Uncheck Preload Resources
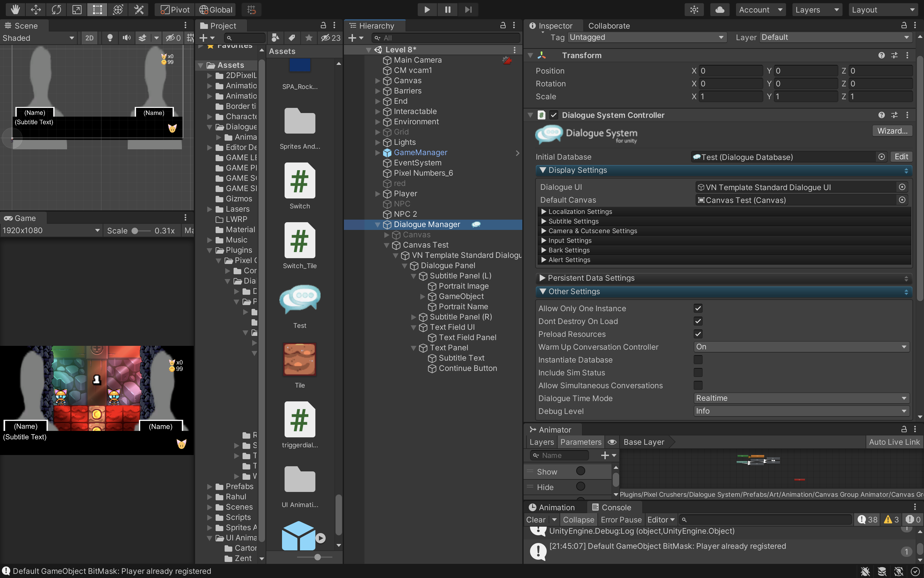Viewport: 924px width, 578px height. click(697, 334)
